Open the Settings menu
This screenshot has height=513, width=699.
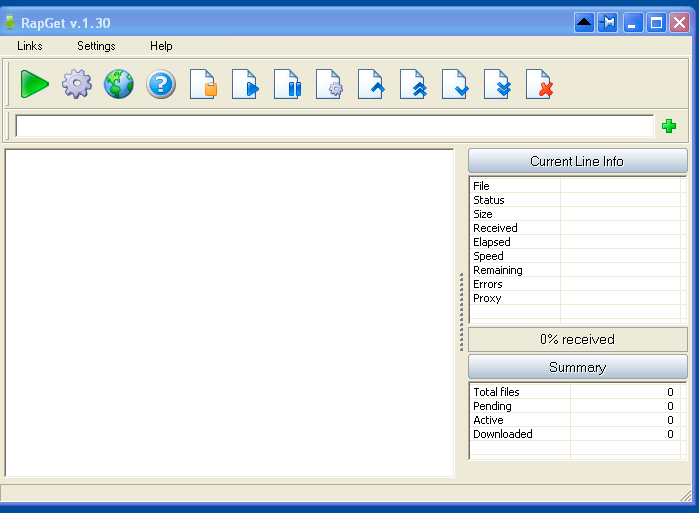coord(96,46)
